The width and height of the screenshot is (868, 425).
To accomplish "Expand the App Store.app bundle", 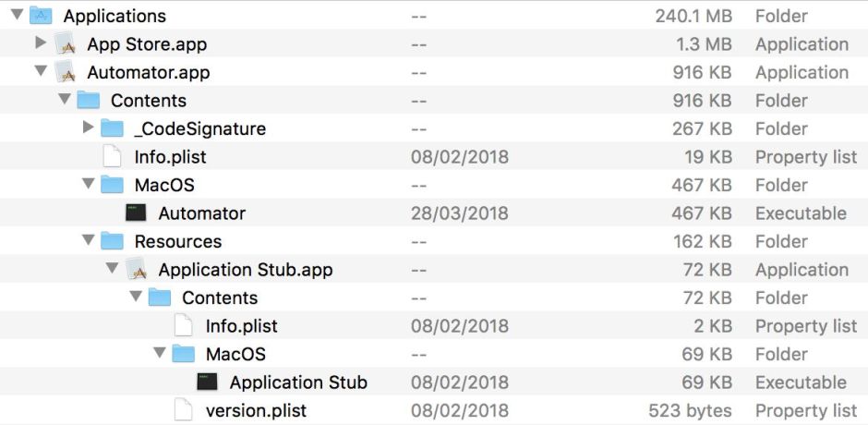I will (40, 43).
